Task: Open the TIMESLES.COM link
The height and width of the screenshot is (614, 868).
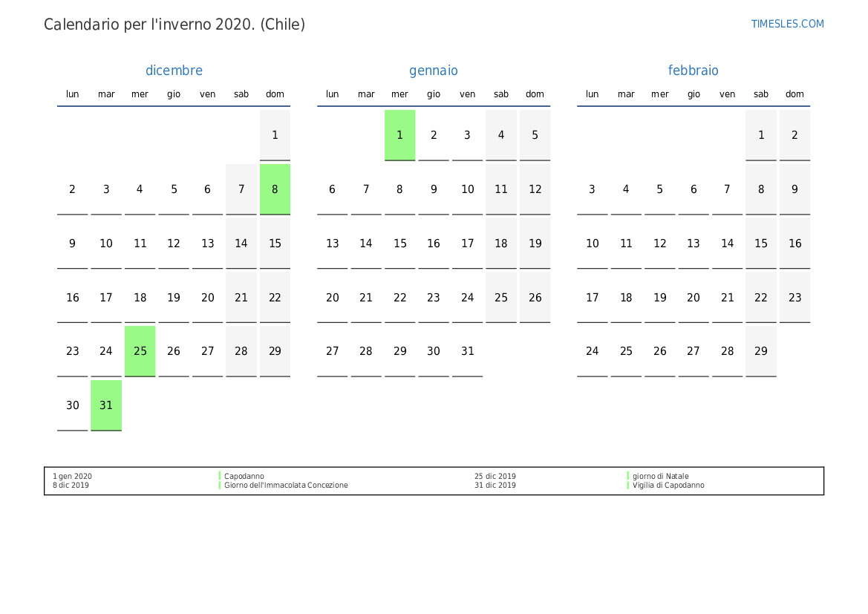Action: [x=787, y=24]
